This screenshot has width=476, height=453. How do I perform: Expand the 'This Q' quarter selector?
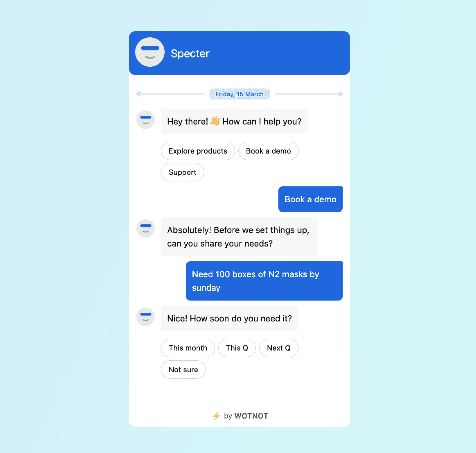[236, 347]
